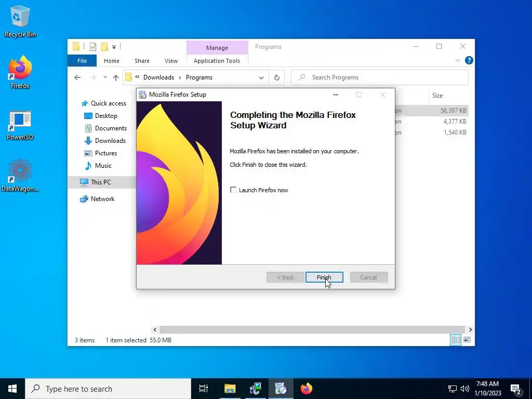Open File Explorer from the taskbar
Viewport: 532px width, 399px height.
point(230,389)
